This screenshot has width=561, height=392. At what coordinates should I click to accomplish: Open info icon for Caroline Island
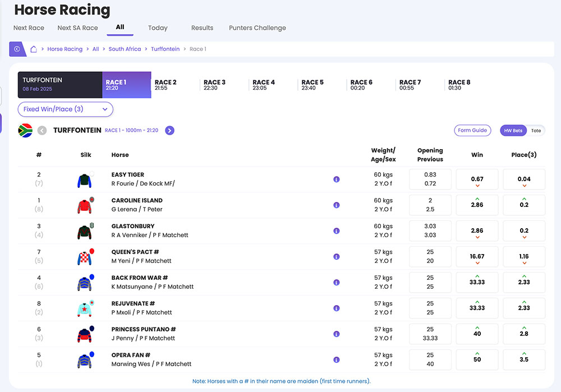[336, 205]
